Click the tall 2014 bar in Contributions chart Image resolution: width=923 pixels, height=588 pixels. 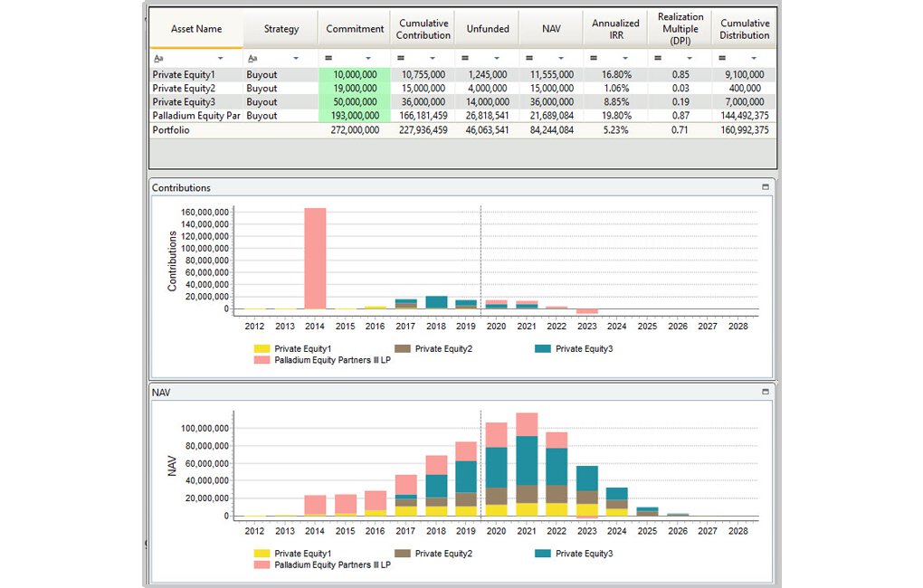point(316,258)
